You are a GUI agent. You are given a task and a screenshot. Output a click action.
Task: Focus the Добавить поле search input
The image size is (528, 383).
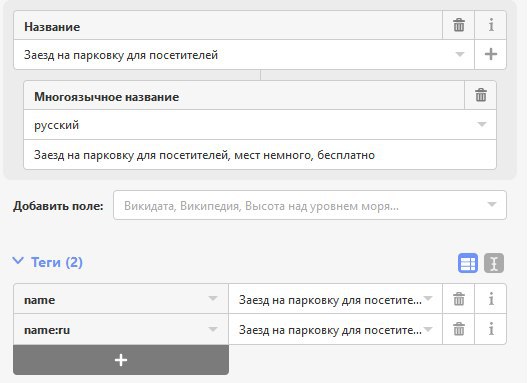[x=310, y=205]
